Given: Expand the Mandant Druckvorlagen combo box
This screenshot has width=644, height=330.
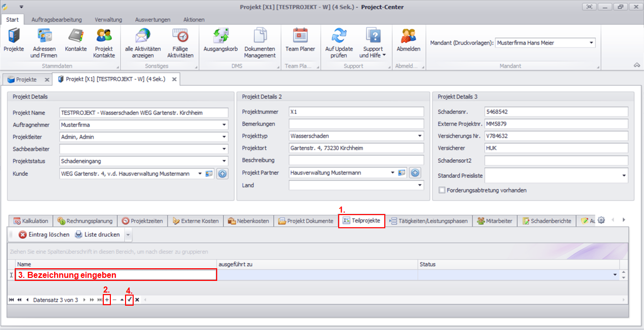Looking at the screenshot, I should (x=591, y=43).
